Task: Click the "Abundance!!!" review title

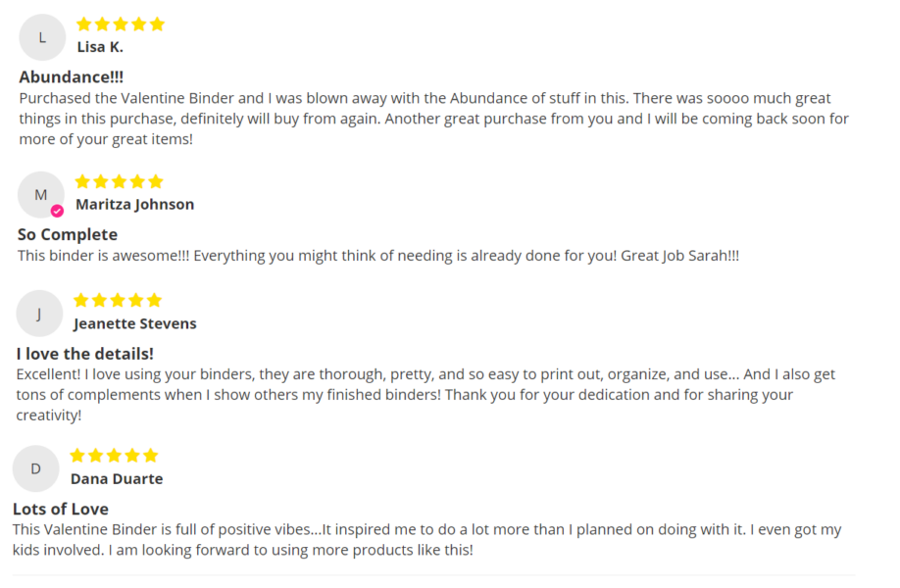Action: (72, 76)
